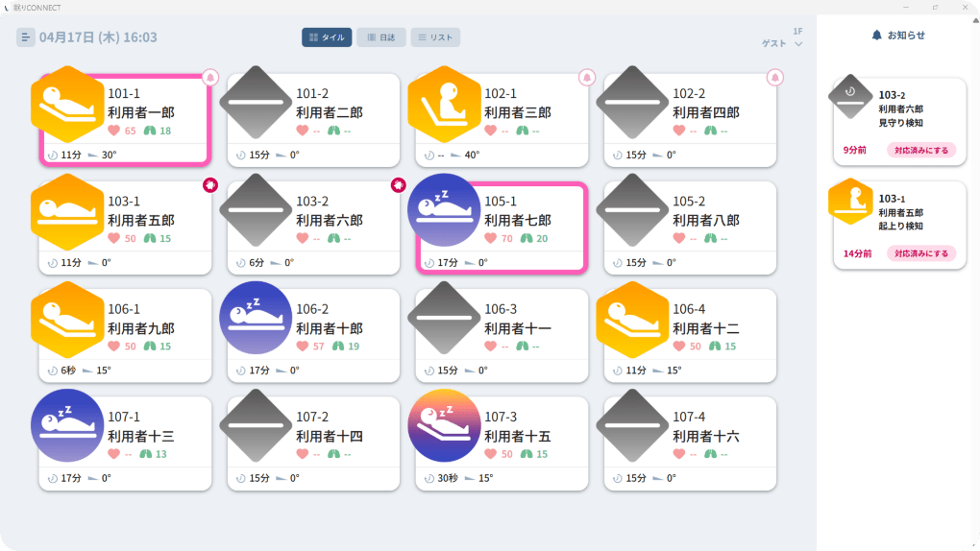This screenshot has height=551, width=980.
Task: Select the name 利用者二郎
Action: (330, 112)
